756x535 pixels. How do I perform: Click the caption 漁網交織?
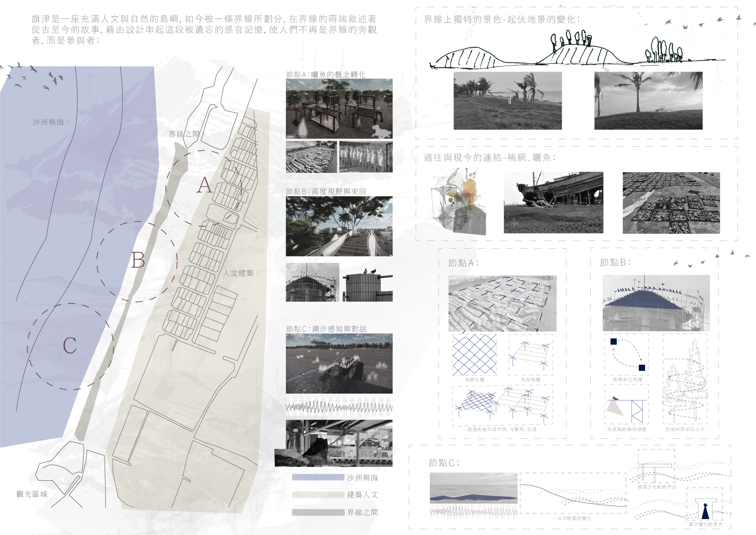475,380
